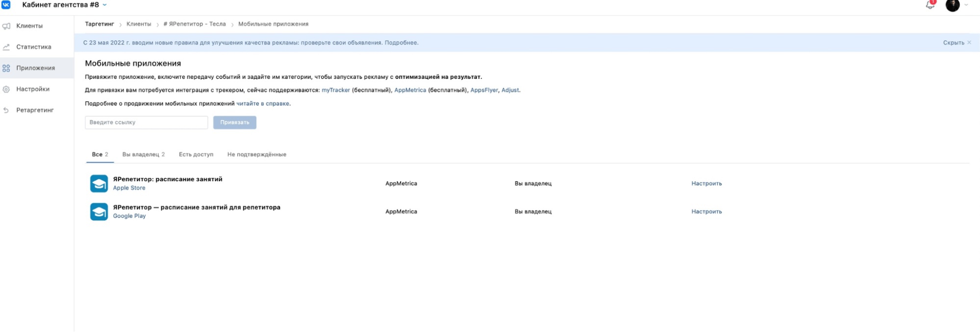Screen dimensions: 980x332
Task: Click the Apple Store ЯРепетитор app icon
Action: (99, 184)
